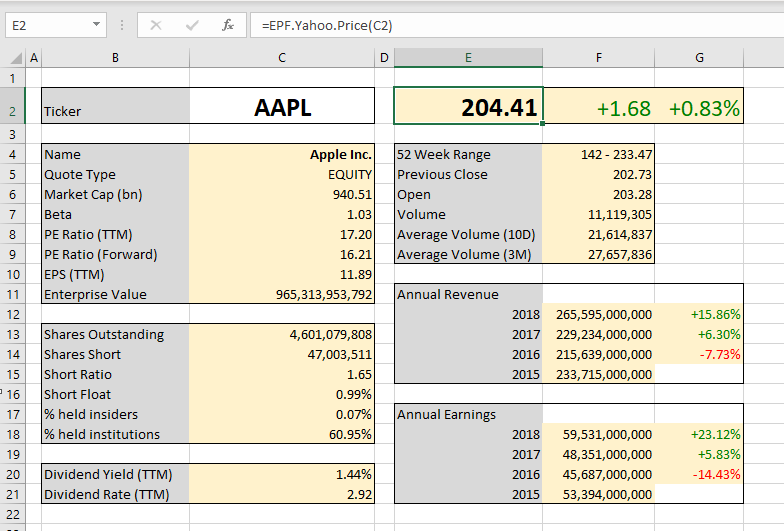
Task: Select column D header
Action: (x=384, y=58)
